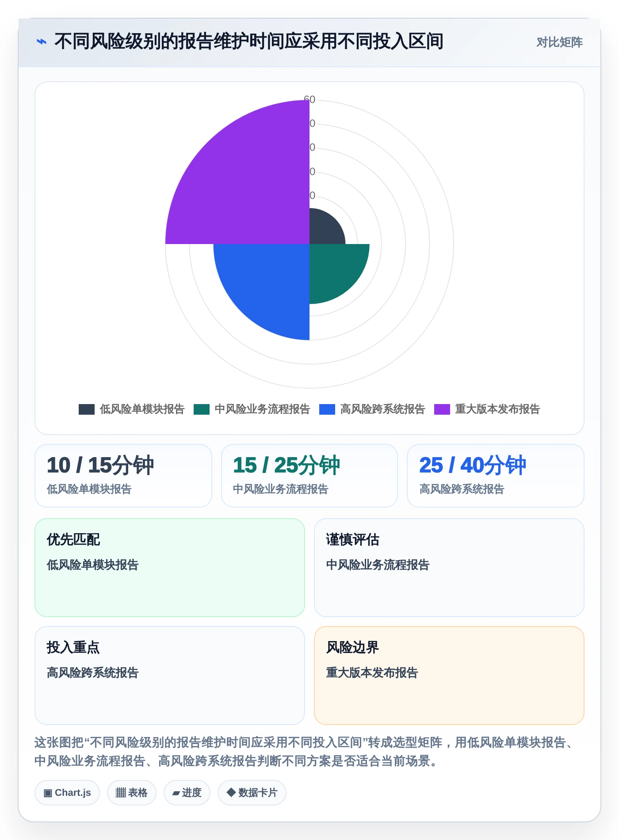Click the 重大版本发布报告 legend label
The width and height of the screenshot is (619, 840).
497,409
